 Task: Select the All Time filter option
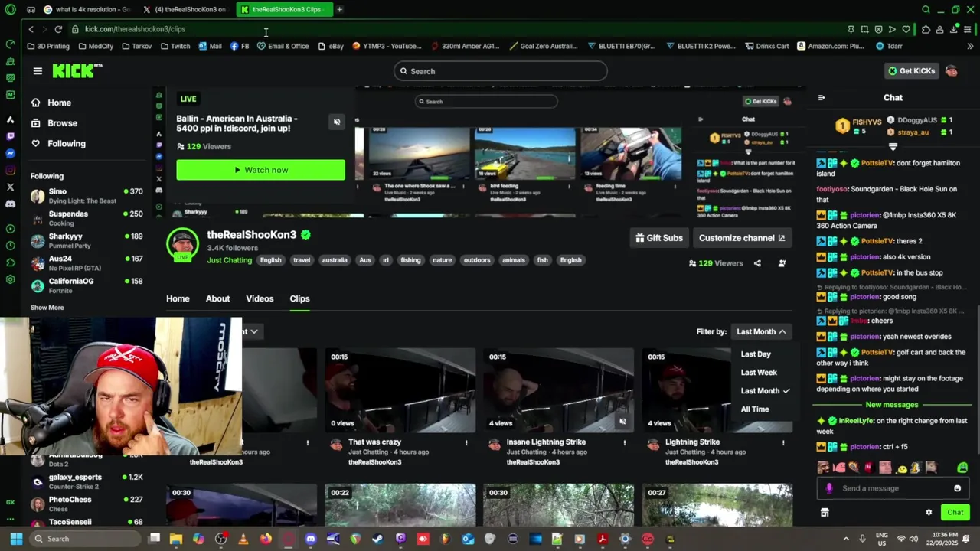pyautogui.click(x=755, y=409)
